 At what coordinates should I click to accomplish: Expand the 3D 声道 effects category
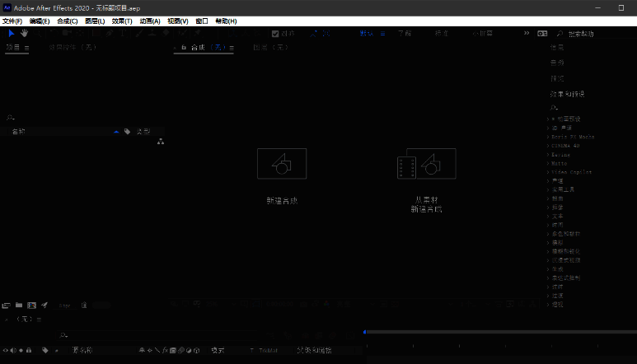tap(548, 128)
